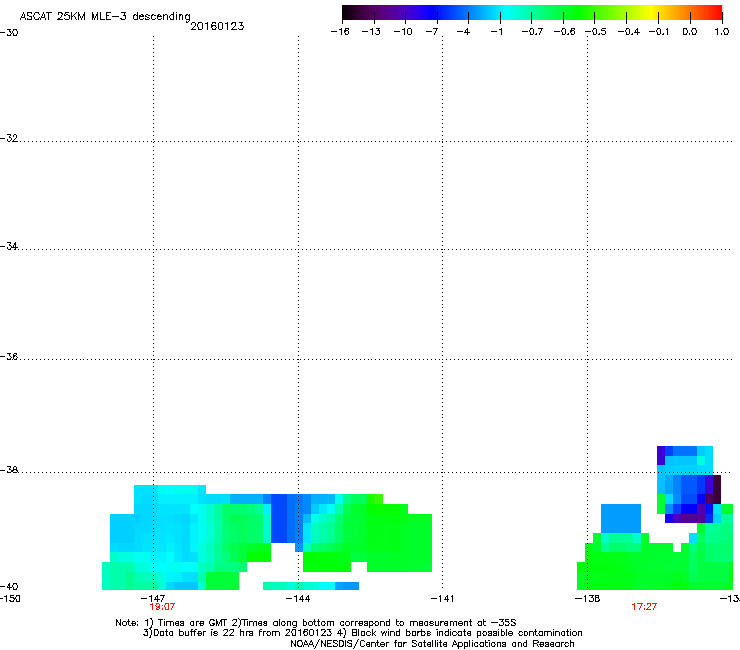
Task: Click the -16 label on the color scale
Action: coord(340,32)
